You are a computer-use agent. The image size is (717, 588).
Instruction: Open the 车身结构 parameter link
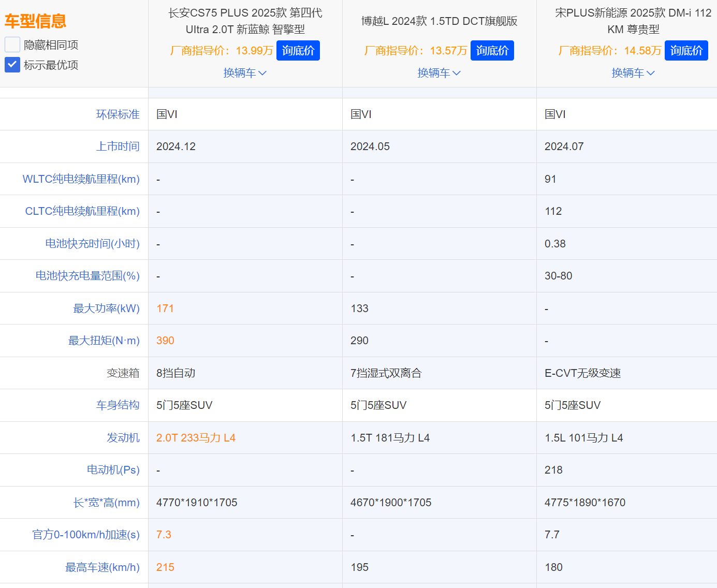(x=118, y=405)
